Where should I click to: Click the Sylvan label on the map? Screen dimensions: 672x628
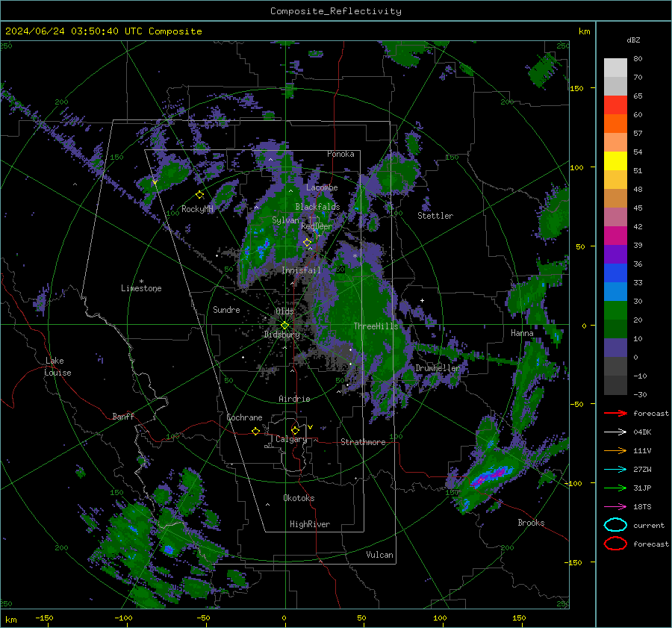pos(285,220)
